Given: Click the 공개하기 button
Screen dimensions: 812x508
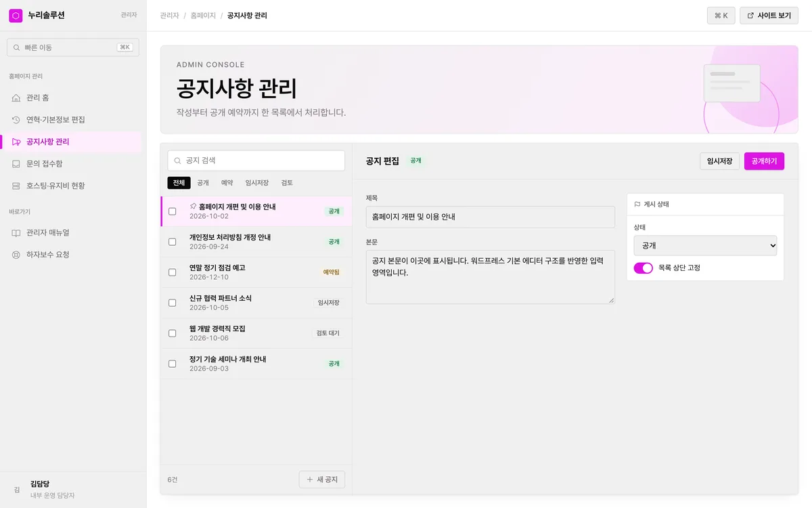Looking at the screenshot, I should coord(764,161).
